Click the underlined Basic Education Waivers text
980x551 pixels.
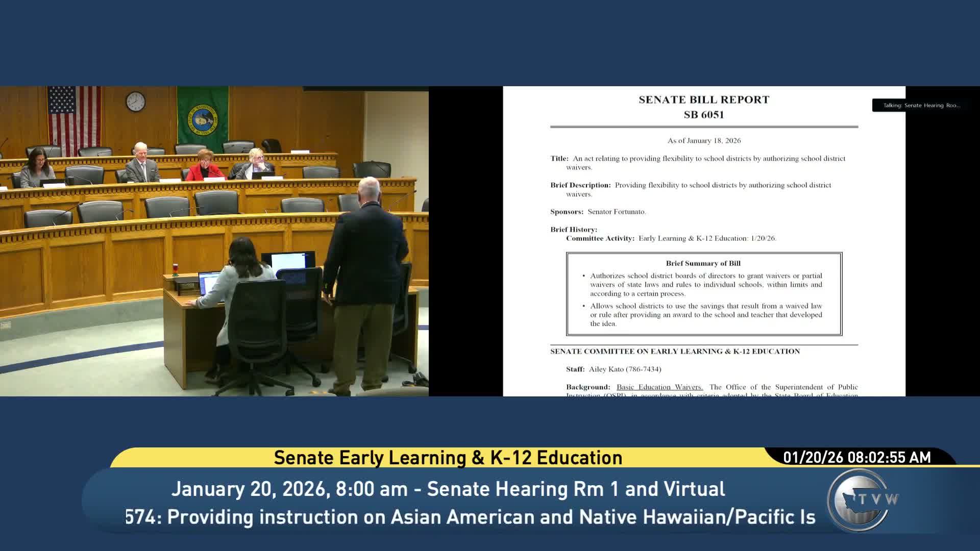coord(659,387)
